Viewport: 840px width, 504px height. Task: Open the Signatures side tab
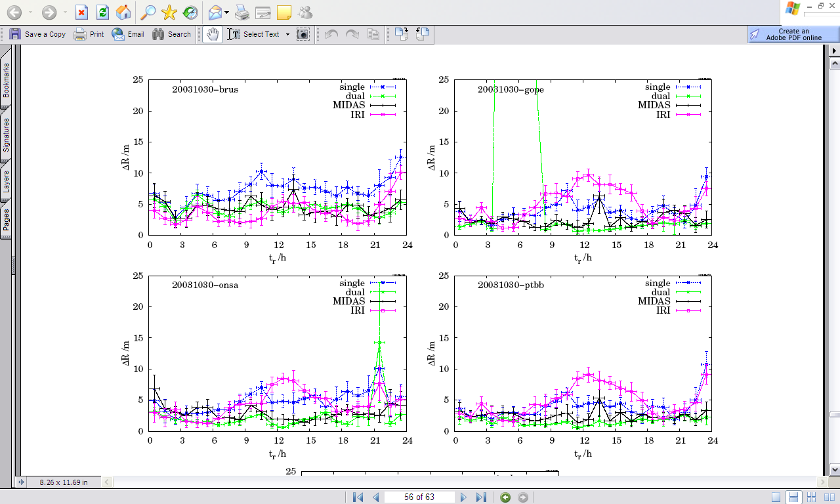(6, 135)
